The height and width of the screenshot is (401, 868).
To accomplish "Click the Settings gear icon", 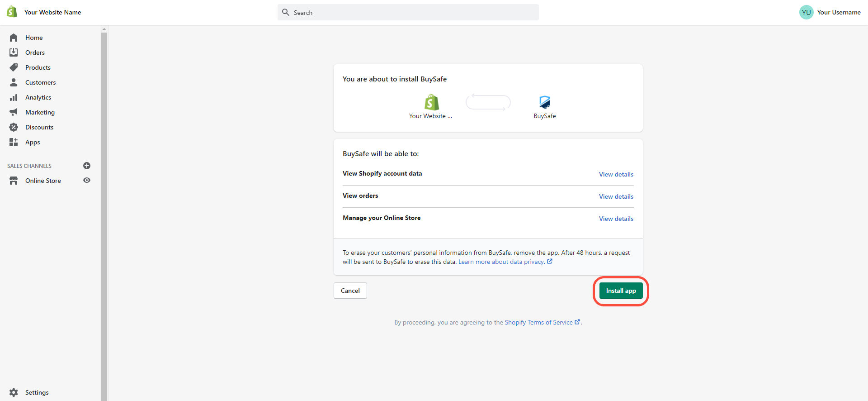I will pos(14,392).
